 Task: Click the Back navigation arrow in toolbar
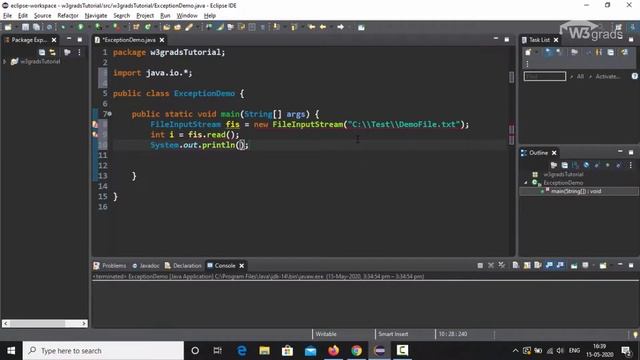[x=323, y=27]
